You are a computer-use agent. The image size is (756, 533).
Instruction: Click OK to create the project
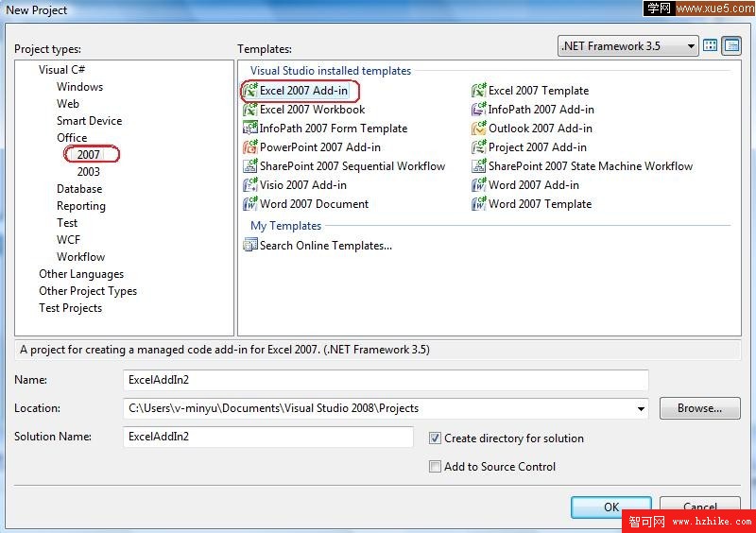611,507
